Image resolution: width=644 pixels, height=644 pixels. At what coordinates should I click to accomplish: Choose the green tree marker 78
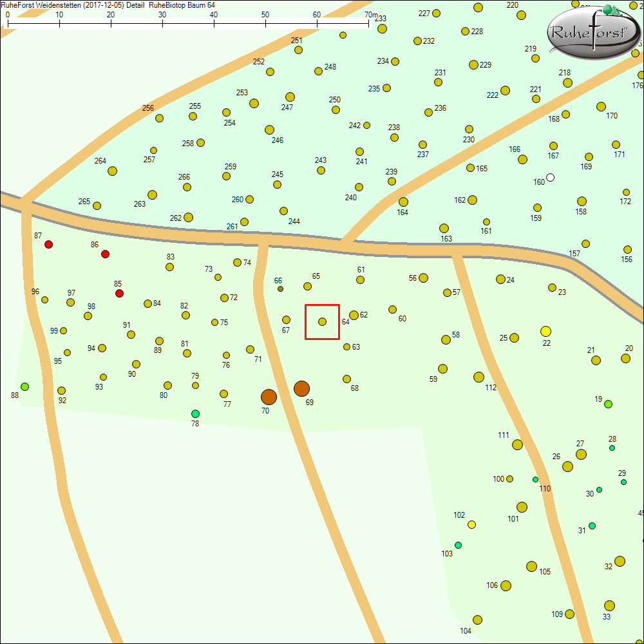[195, 413]
